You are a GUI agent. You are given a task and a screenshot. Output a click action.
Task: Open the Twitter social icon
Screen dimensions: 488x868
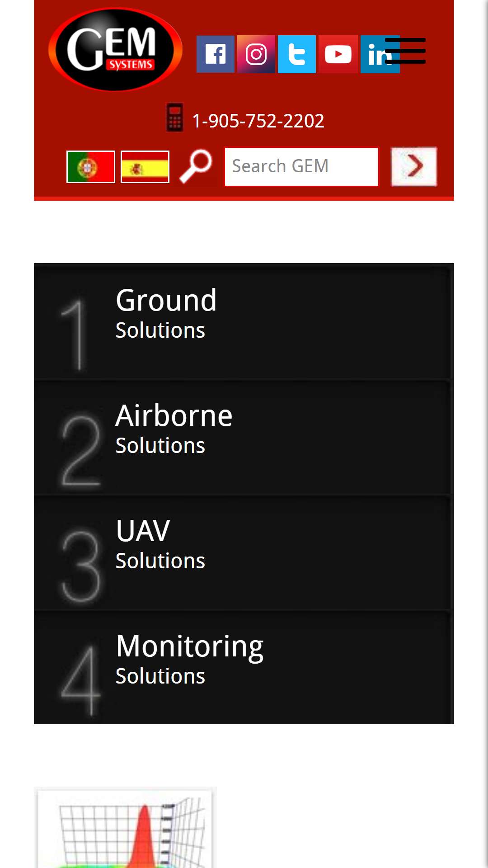pyautogui.click(x=296, y=54)
